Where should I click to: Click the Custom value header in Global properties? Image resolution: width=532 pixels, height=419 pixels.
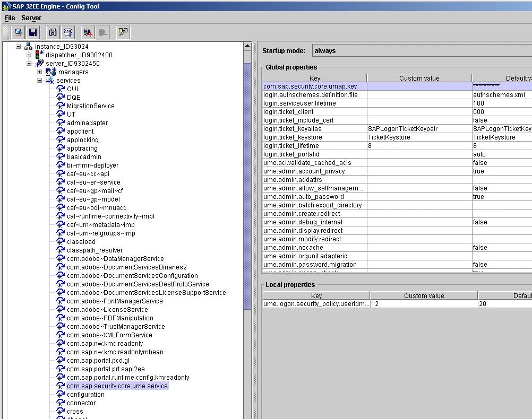pyautogui.click(x=419, y=78)
